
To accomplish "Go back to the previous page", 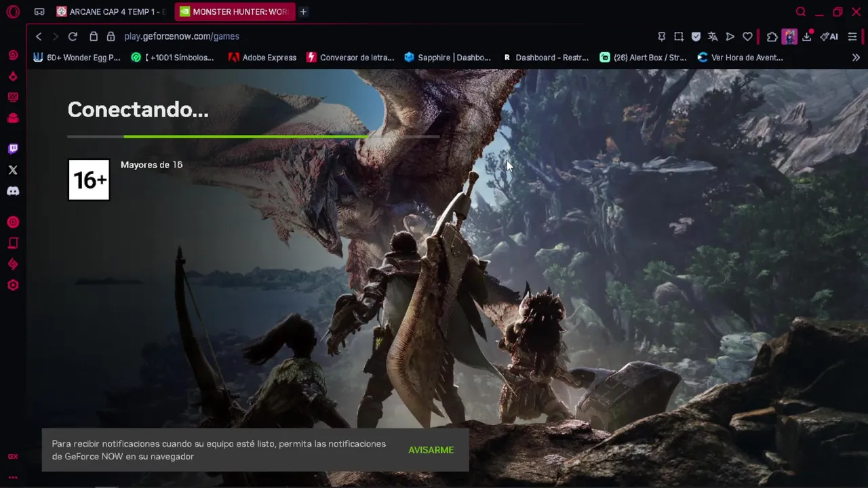I will [x=39, y=37].
